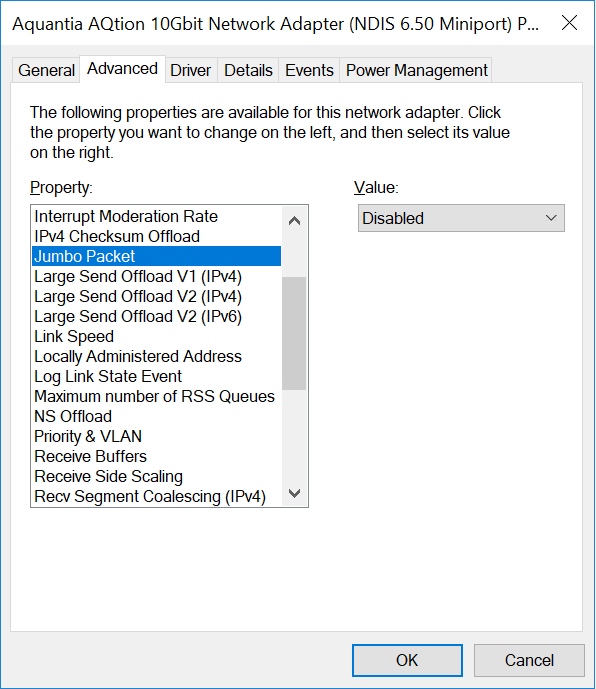This screenshot has height=689, width=596.
Task: Open the Value dropdown showing Disabled
Action: point(461,218)
